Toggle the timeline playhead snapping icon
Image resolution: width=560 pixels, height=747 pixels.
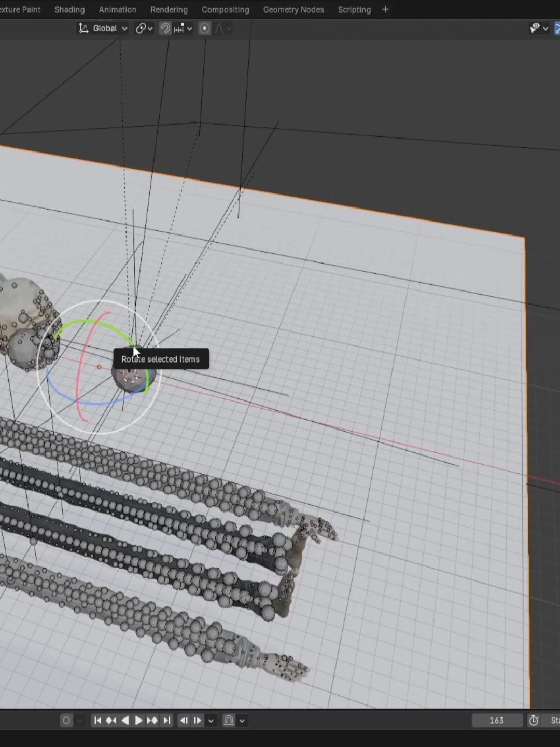click(x=229, y=720)
